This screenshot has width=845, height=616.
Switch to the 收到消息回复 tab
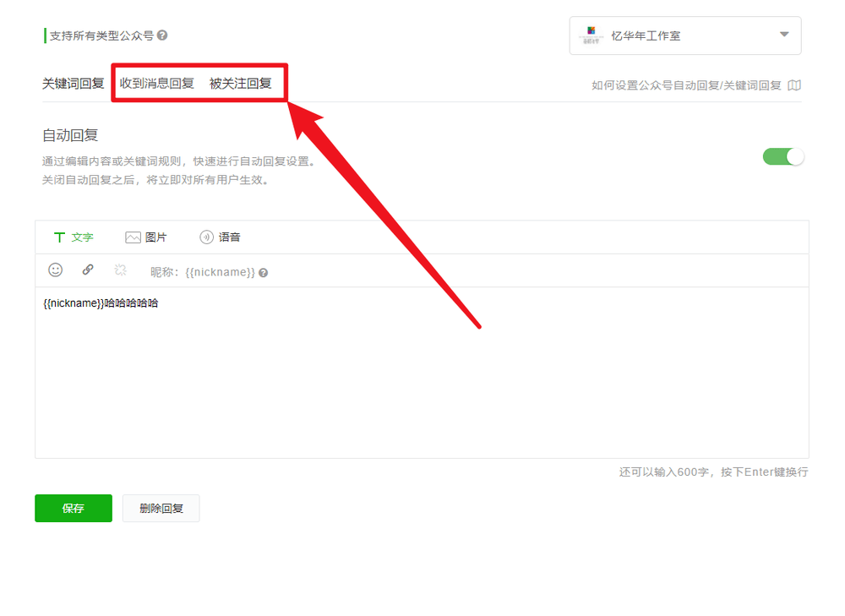[157, 84]
